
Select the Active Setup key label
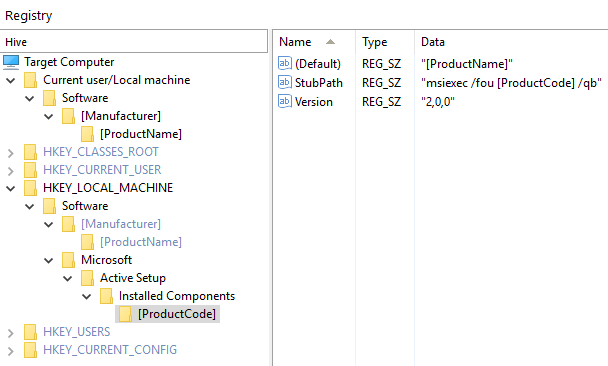pyautogui.click(x=133, y=278)
